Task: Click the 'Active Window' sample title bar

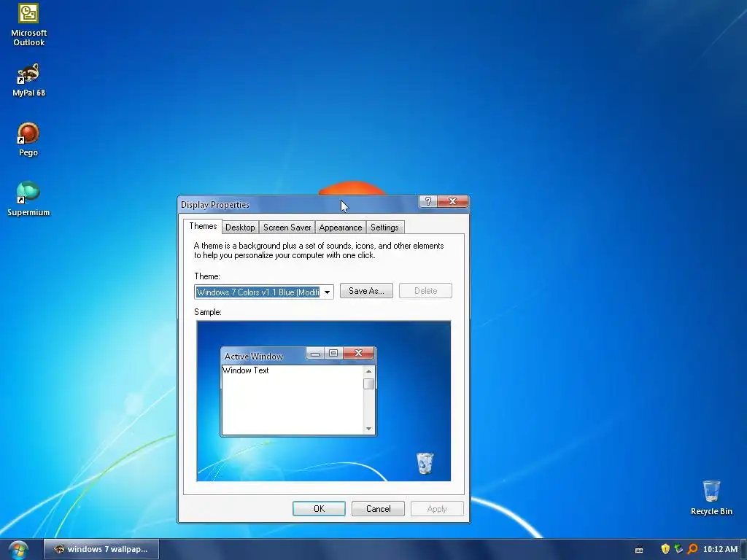Action: (263, 356)
